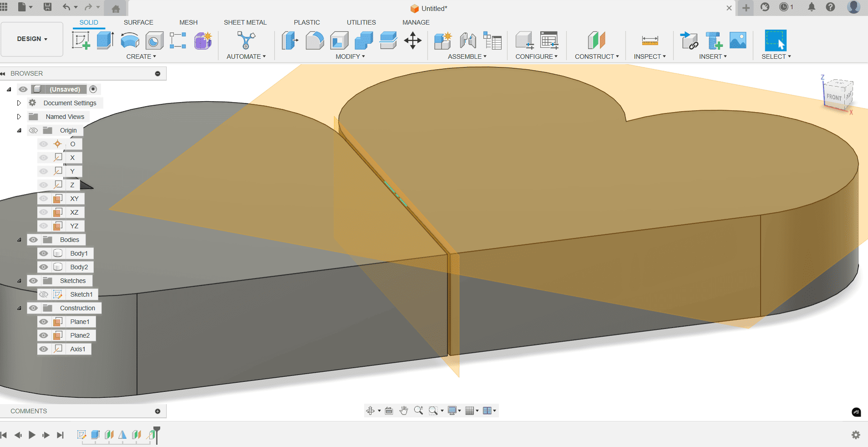Open the DESIGN workspace dropdown
Image resolution: width=868 pixels, height=447 pixels.
pyautogui.click(x=32, y=39)
